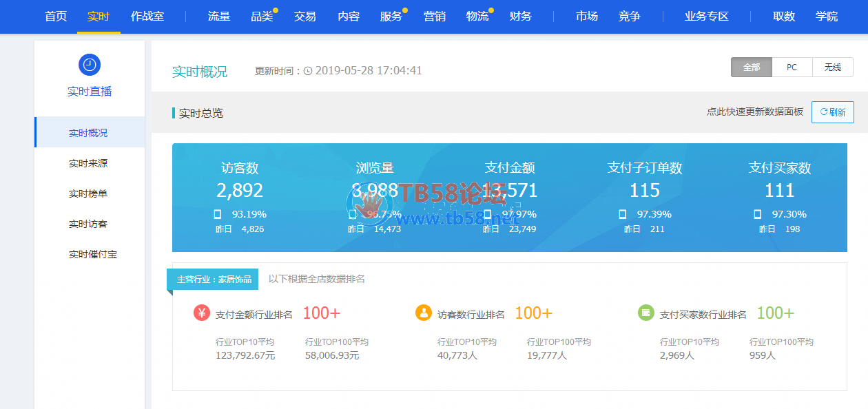868x409 pixels.
Task: Switch the device filter to PC
Action: pos(792,67)
